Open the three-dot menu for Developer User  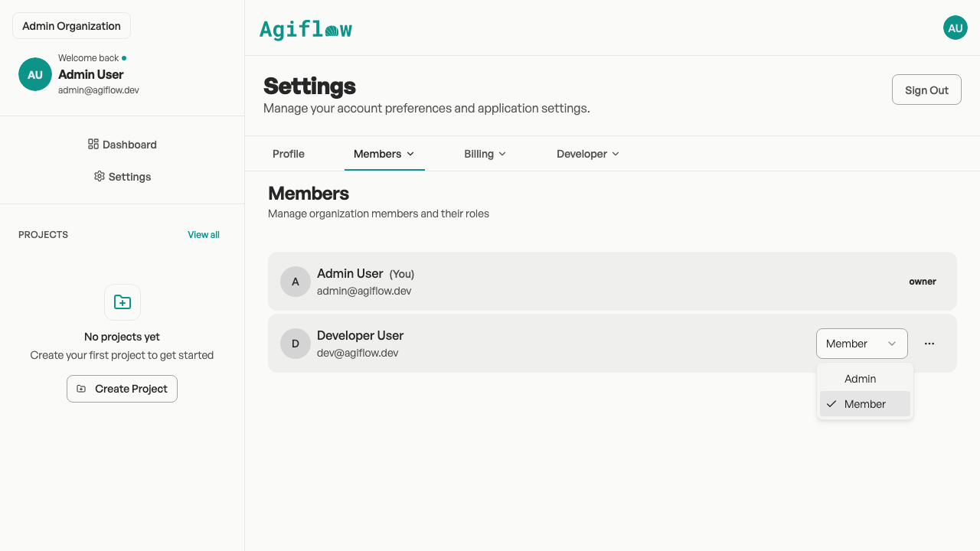point(929,344)
